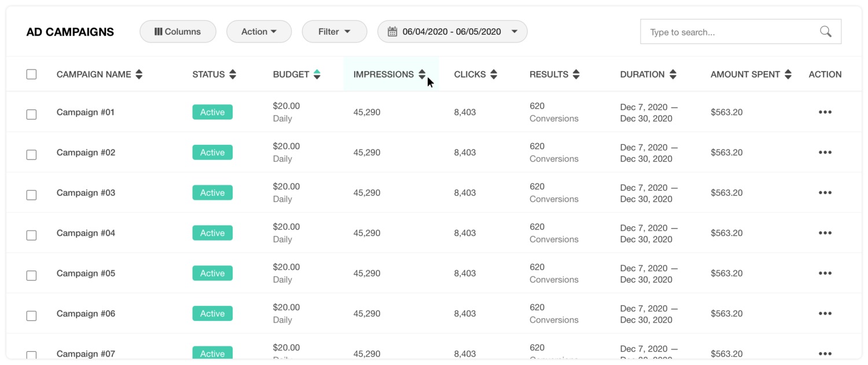
Task: Sort by Clicks column arrows
Action: [x=494, y=74]
